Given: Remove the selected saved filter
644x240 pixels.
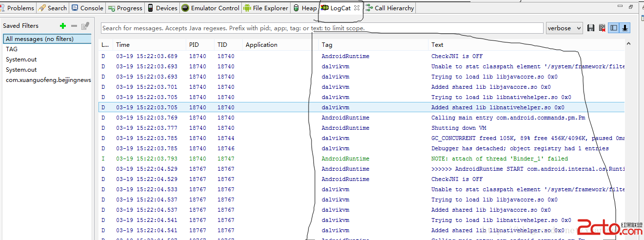Looking at the screenshot, I should click(74, 26).
